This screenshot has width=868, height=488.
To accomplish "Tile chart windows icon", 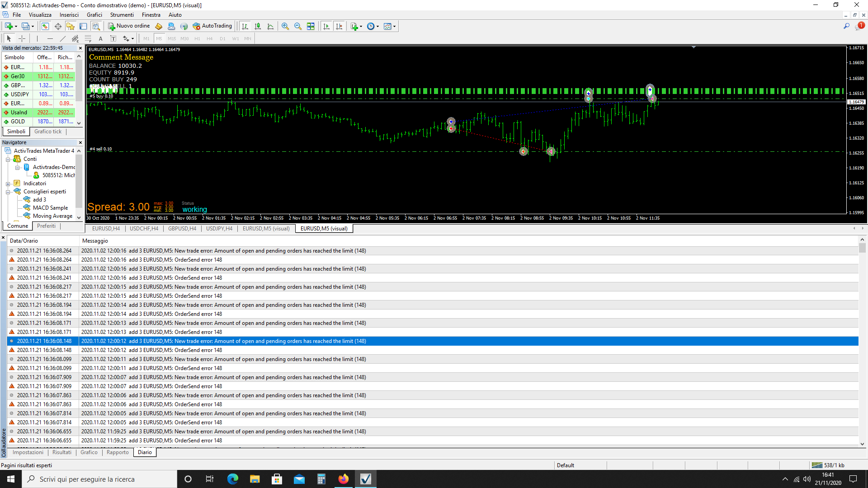I will (x=311, y=26).
